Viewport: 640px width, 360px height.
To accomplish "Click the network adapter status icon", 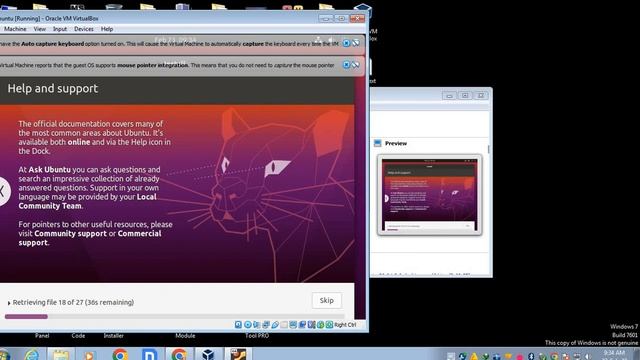I will point(266,324).
